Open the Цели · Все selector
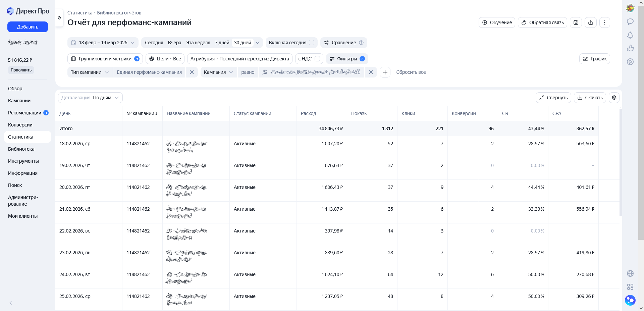This screenshot has height=311, width=644. [165, 59]
